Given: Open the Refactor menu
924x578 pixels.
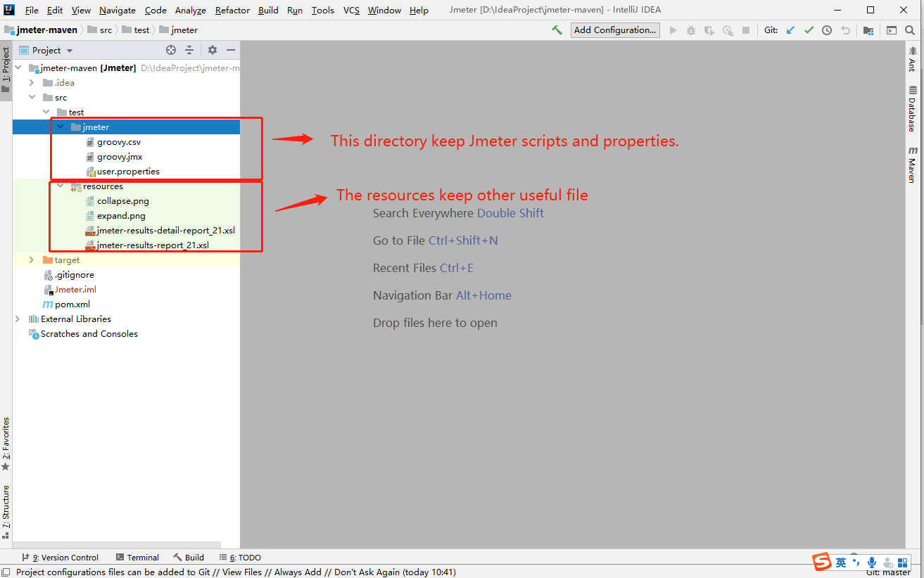Looking at the screenshot, I should click(x=232, y=11).
